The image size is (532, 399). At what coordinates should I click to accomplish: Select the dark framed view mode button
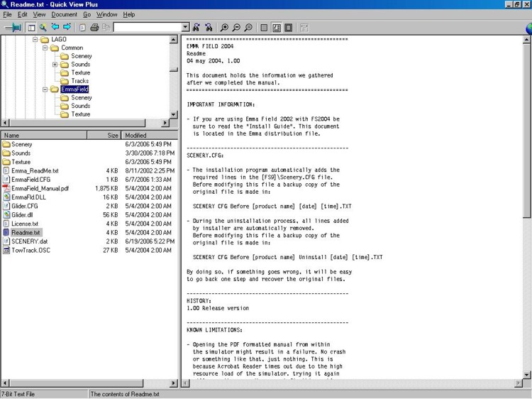[x=289, y=28]
